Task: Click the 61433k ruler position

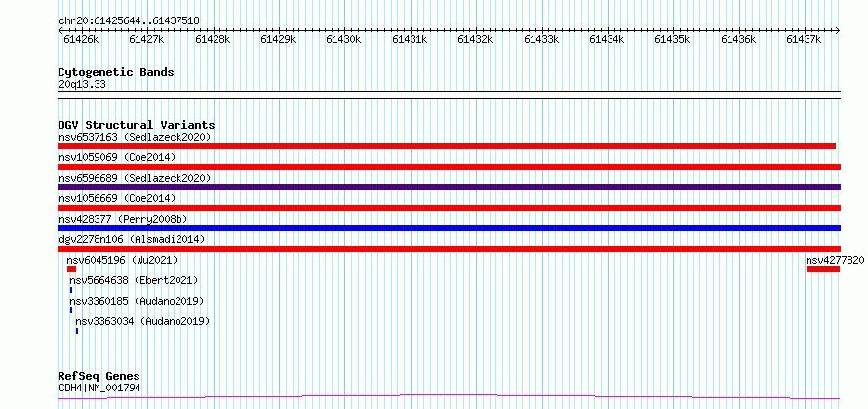Action: pos(541,39)
